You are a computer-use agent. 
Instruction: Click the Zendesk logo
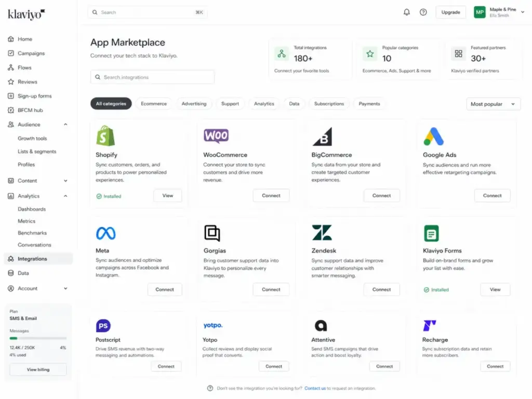pyautogui.click(x=322, y=232)
